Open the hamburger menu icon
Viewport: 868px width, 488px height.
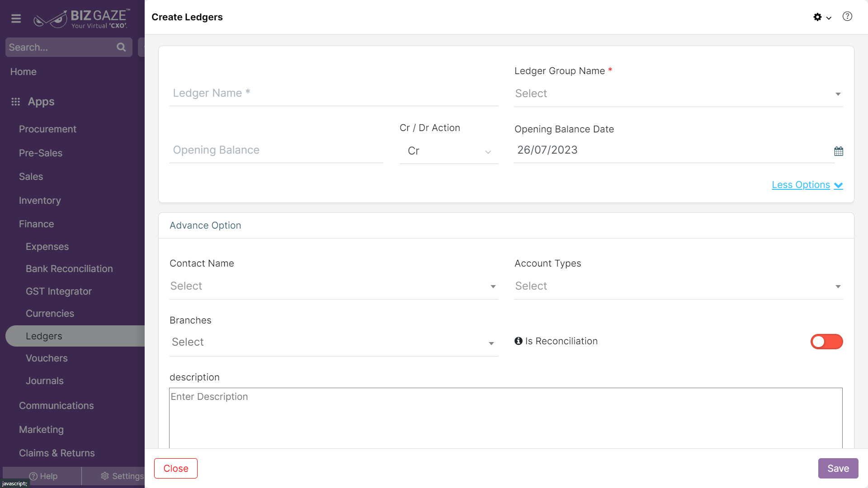coord(16,19)
